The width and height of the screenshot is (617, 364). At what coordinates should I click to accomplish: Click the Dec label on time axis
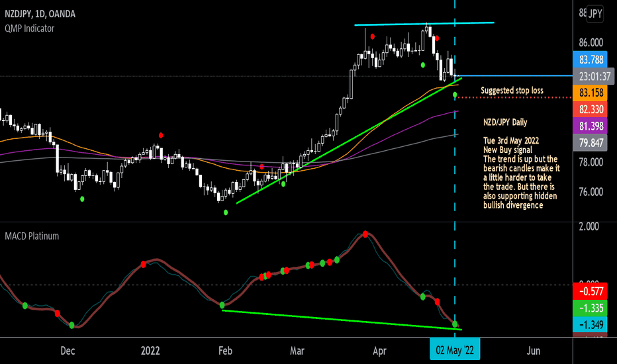[68, 351]
